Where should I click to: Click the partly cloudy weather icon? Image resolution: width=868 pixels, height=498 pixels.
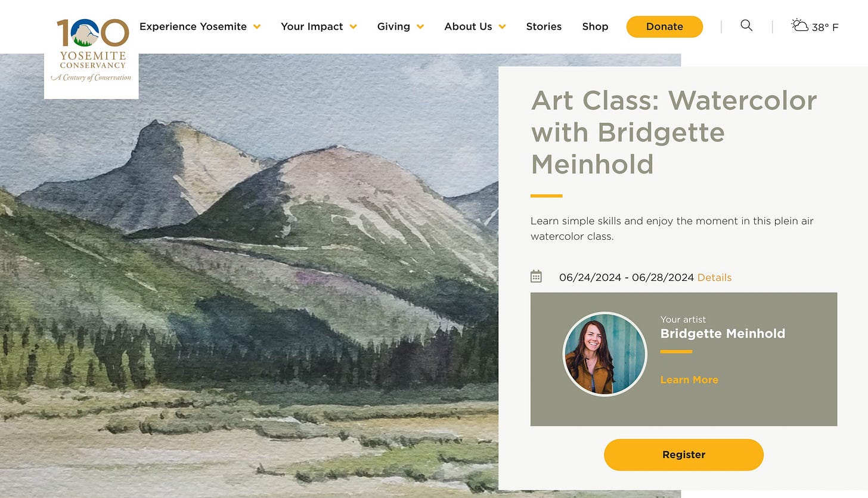(799, 25)
